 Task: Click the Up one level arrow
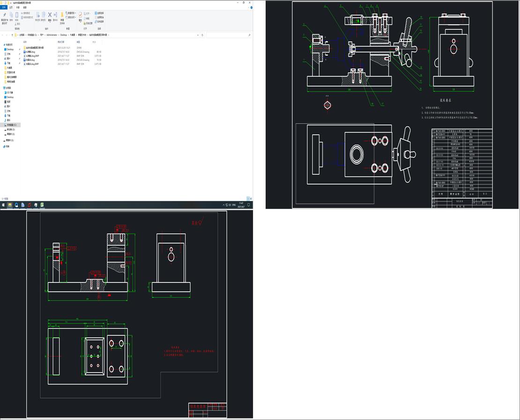click(12, 35)
